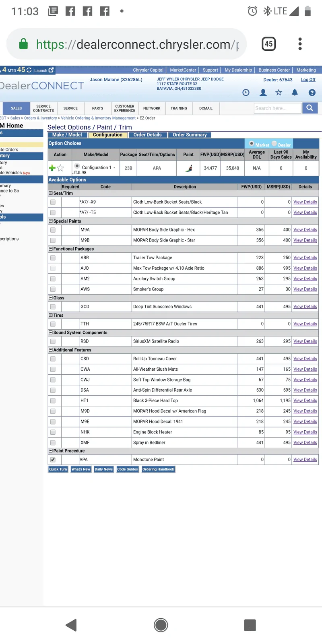Click the MSRP value 35,040

233,168
